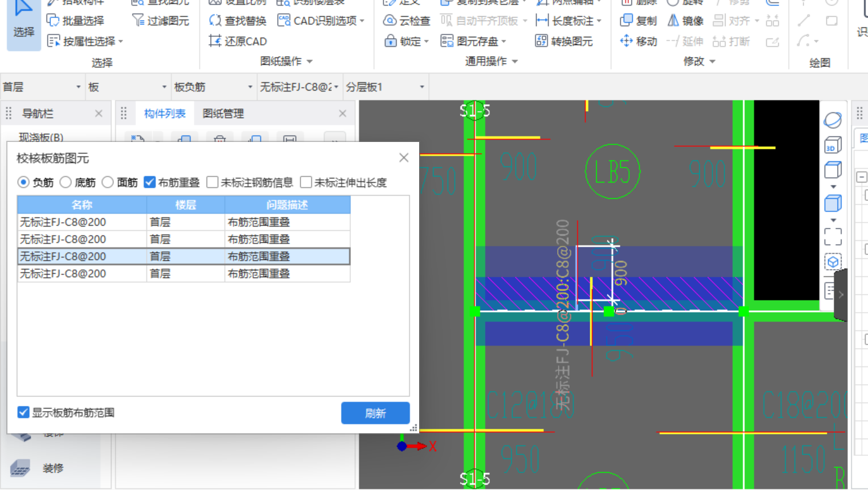Click the 锁定 lock tool
The height and width of the screenshot is (490, 868).
[x=406, y=41]
